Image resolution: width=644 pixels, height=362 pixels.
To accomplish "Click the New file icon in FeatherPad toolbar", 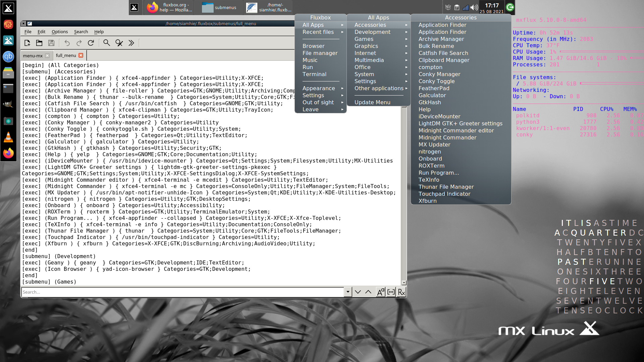I will pos(27,43).
